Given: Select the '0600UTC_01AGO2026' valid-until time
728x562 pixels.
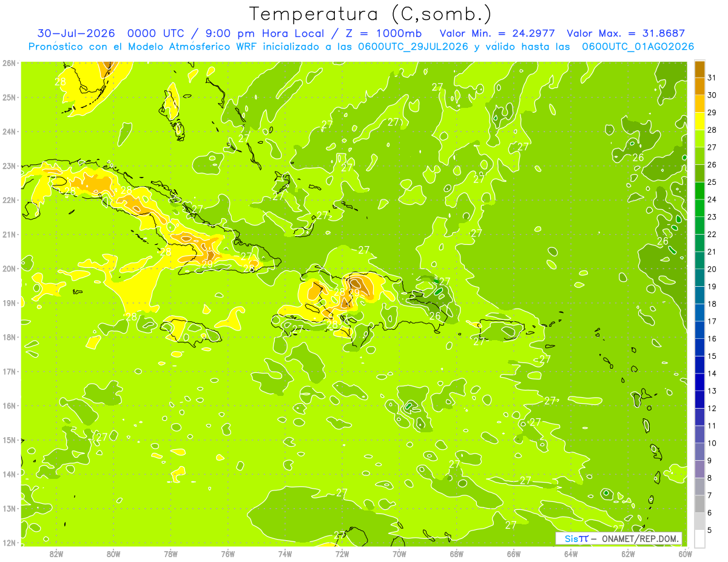Looking at the screenshot, I should [x=638, y=47].
